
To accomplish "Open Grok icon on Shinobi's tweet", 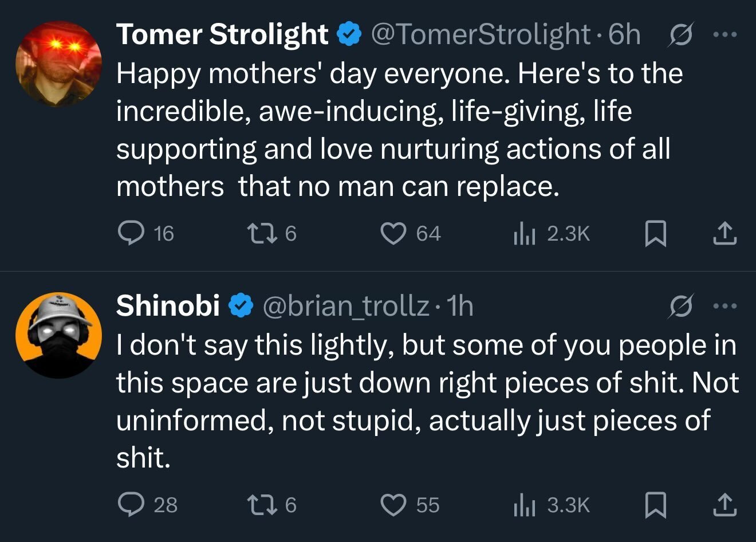I will (x=680, y=307).
